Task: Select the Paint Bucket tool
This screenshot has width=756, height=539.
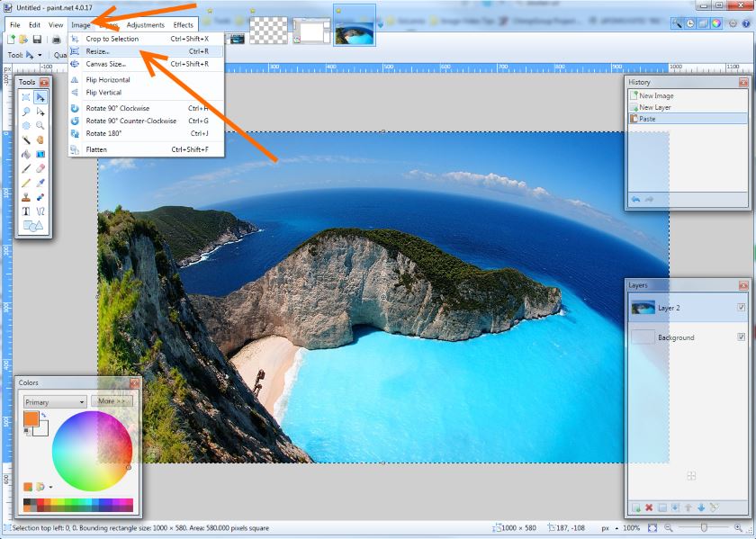Action: coord(26,154)
